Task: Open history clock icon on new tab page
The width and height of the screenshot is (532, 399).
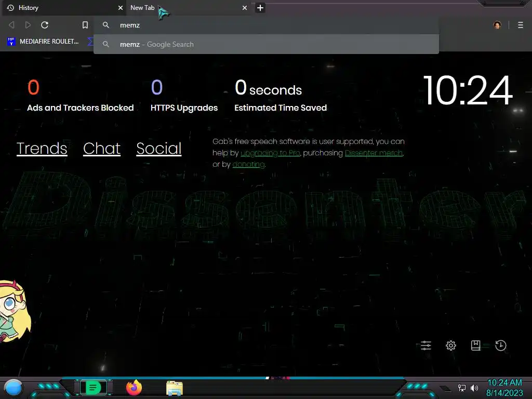Action: (x=500, y=345)
